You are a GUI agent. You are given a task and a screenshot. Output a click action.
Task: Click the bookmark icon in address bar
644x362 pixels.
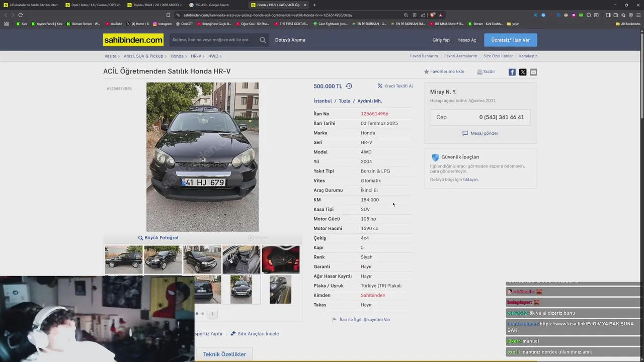point(168,15)
